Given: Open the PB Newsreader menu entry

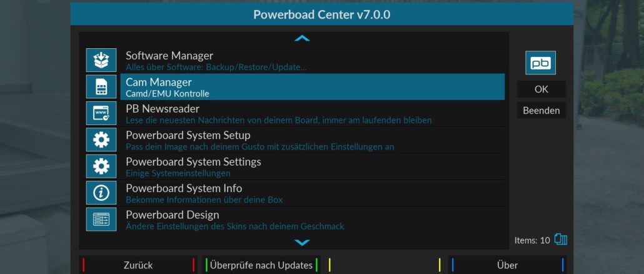Looking at the screenshot, I should [313, 113].
